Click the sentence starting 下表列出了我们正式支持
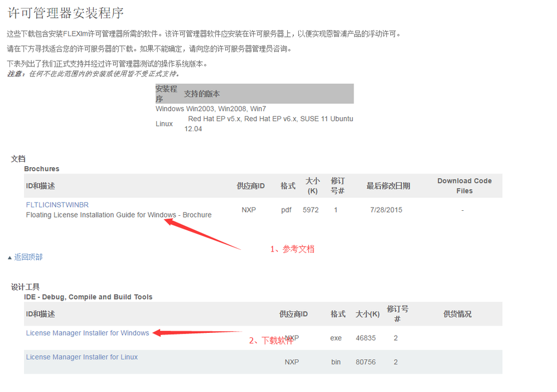 pos(107,64)
